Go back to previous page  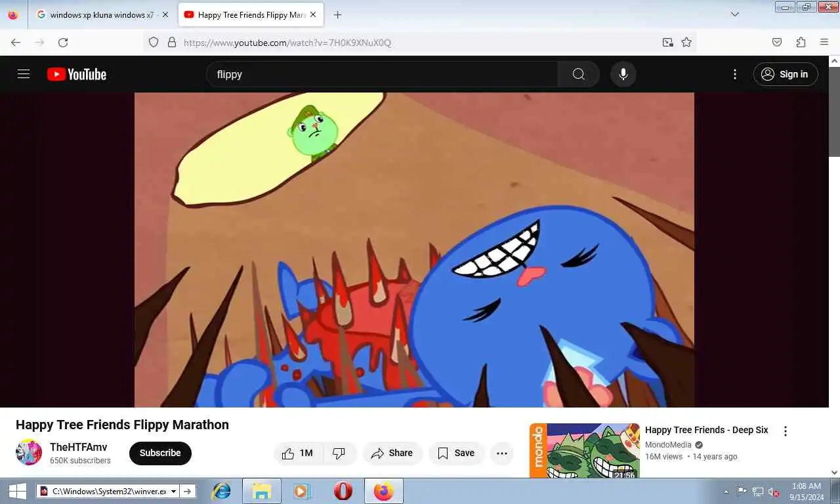click(x=16, y=42)
